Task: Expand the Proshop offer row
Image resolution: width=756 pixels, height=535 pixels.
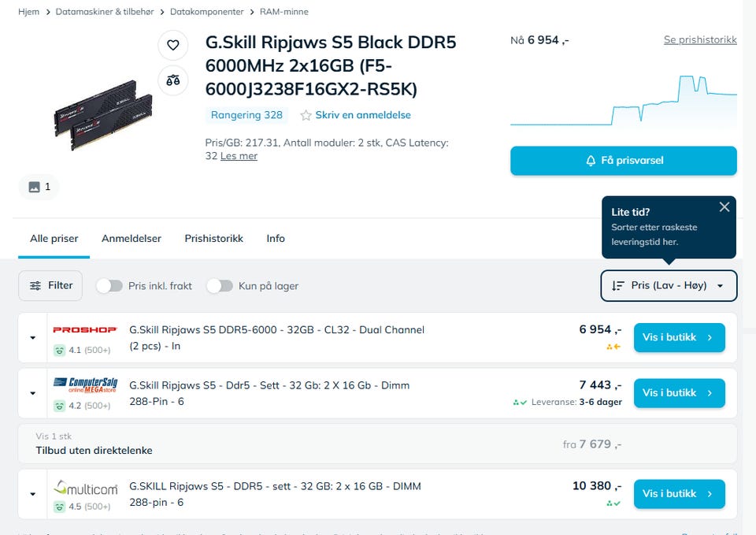Action: (33, 338)
